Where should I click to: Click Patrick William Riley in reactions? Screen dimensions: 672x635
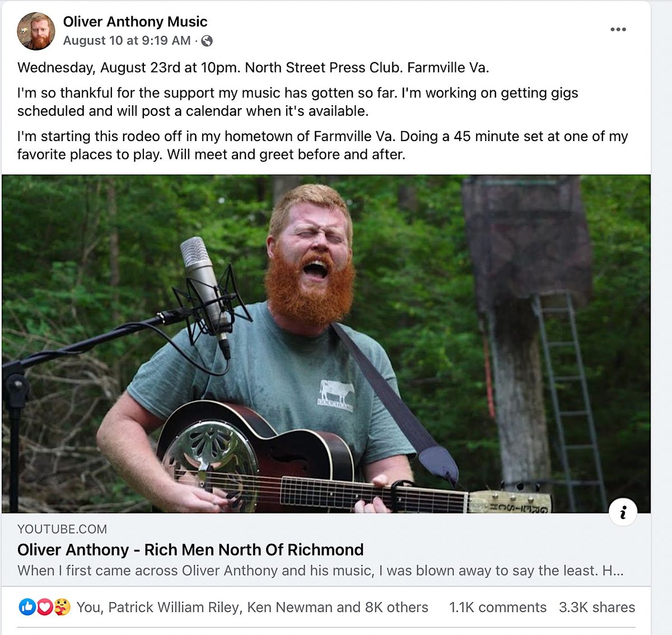(174, 608)
